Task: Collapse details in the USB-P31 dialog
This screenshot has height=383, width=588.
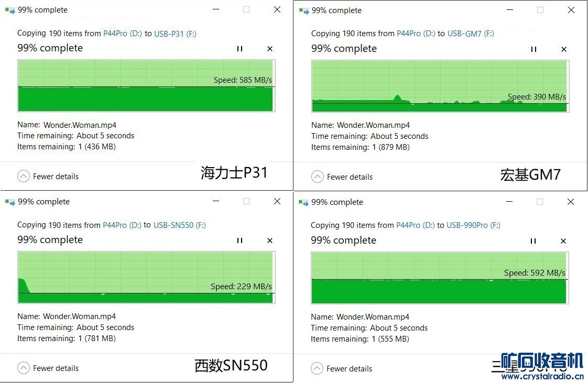Action: 48,177
